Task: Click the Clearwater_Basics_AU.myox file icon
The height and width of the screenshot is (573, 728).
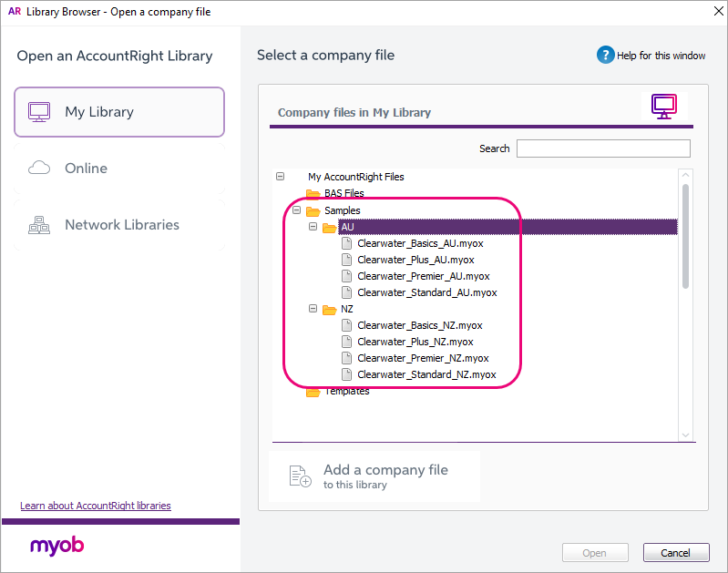Action: click(346, 243)
